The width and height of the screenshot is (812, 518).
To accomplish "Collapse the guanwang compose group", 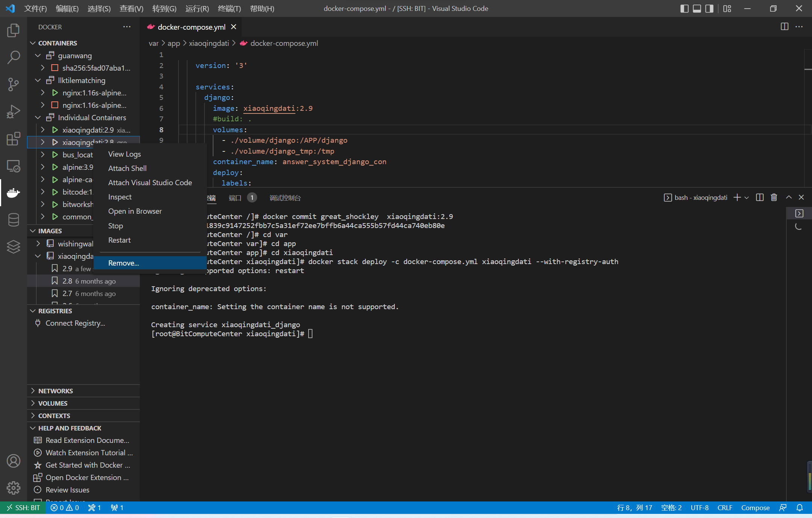I will [38, 56].
